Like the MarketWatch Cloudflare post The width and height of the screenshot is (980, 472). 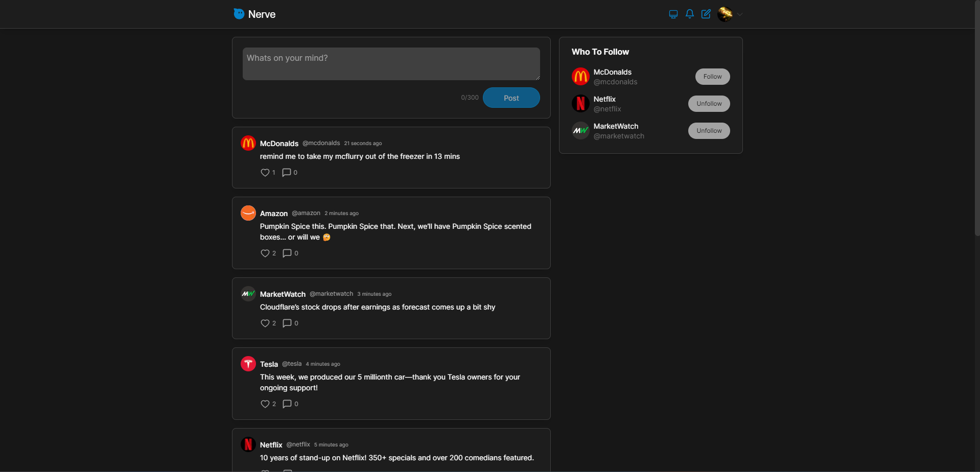[x=265, y=323]
